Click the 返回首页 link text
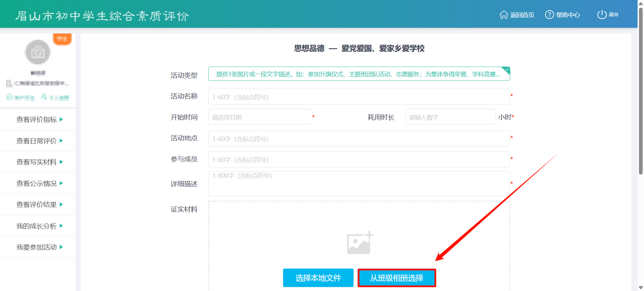The height and width of the screenshot is (291, 644). tap(522, 15)
